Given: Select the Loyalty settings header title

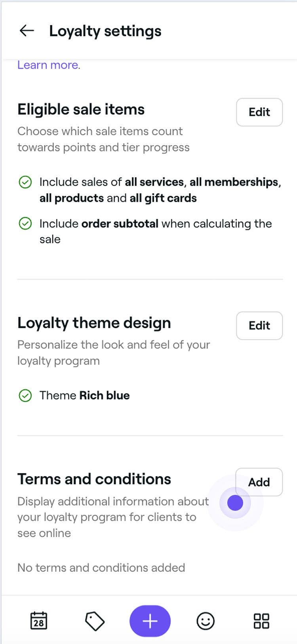Looking at the screenshot, I should click(x=105, y=31).
